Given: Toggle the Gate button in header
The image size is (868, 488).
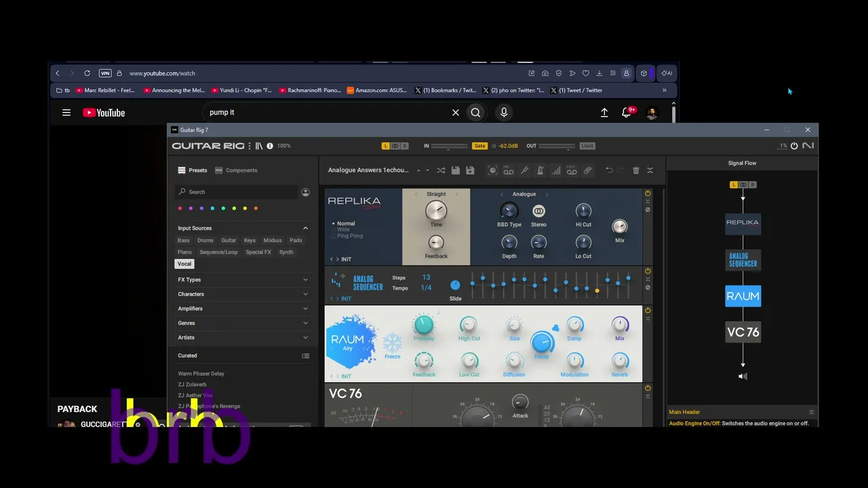Looking at the screenshot, I should pos(479,146).
